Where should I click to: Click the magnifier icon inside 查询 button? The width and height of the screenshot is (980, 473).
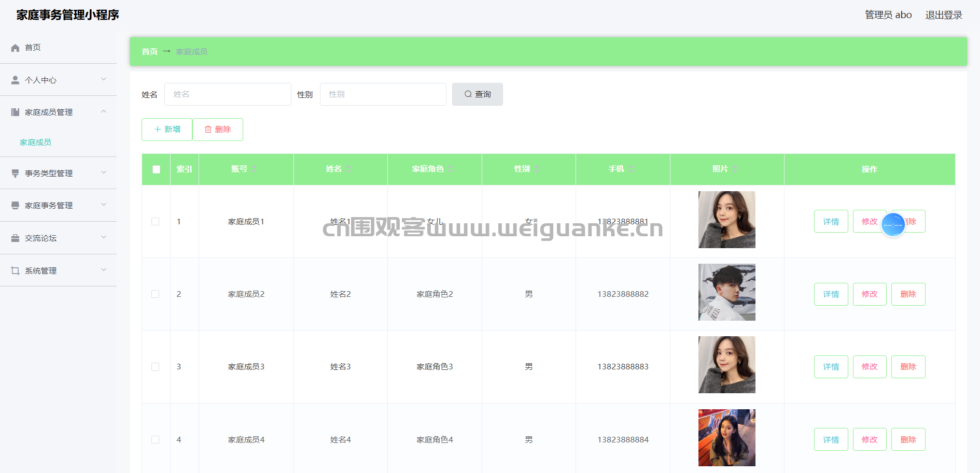click(x=467, y=94)
